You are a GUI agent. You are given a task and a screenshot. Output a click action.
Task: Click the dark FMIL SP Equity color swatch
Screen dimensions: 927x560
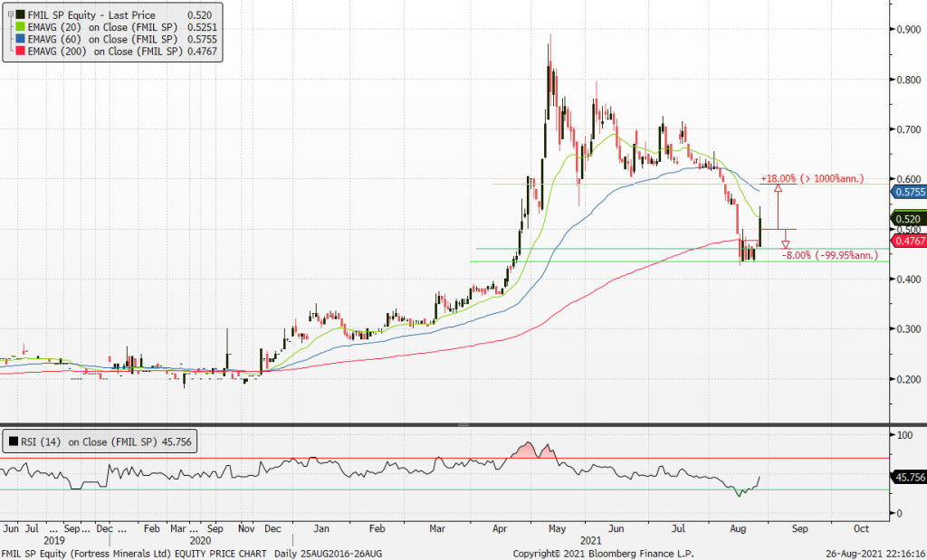[x=20, y=15]
